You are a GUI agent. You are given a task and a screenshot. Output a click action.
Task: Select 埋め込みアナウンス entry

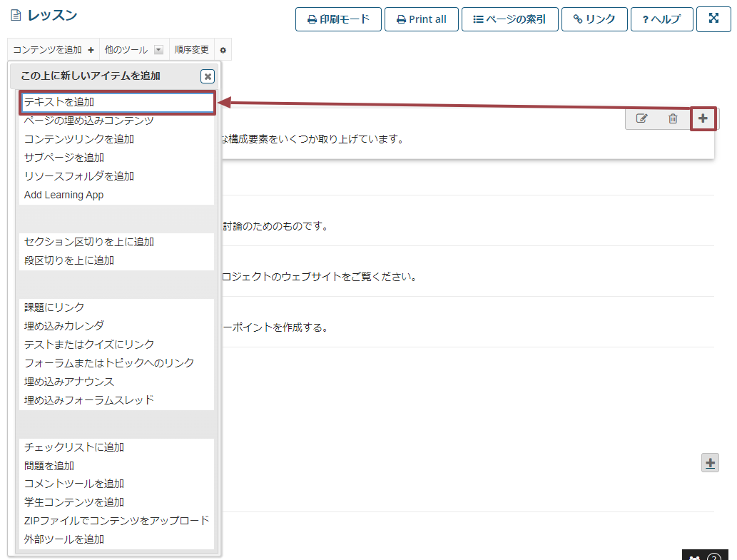69,382
